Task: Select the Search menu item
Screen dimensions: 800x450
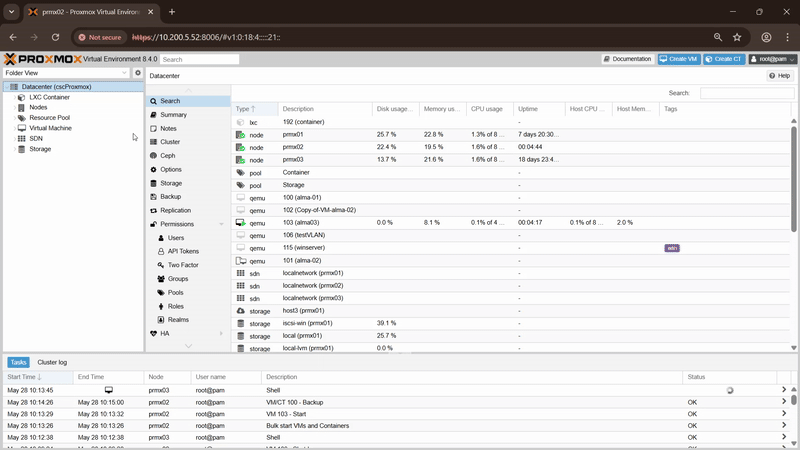Action: [188, 101]
